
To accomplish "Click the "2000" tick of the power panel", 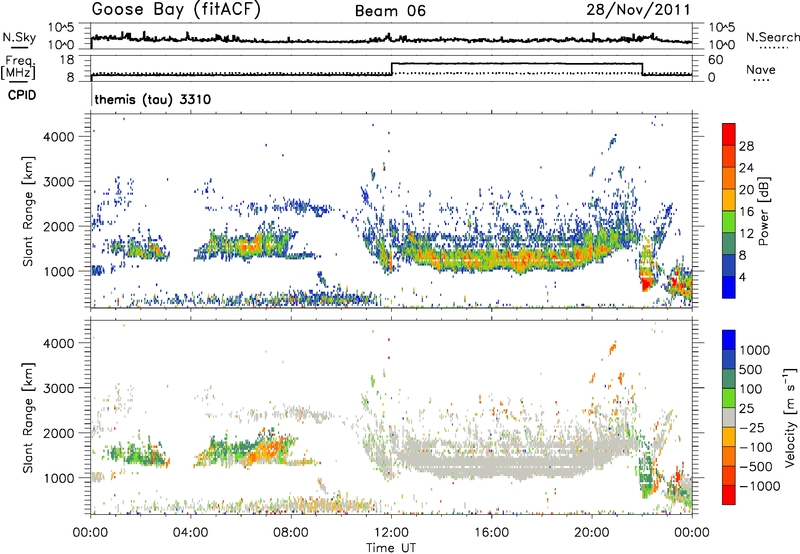I will pyautogui.click(x=58, y=226).
